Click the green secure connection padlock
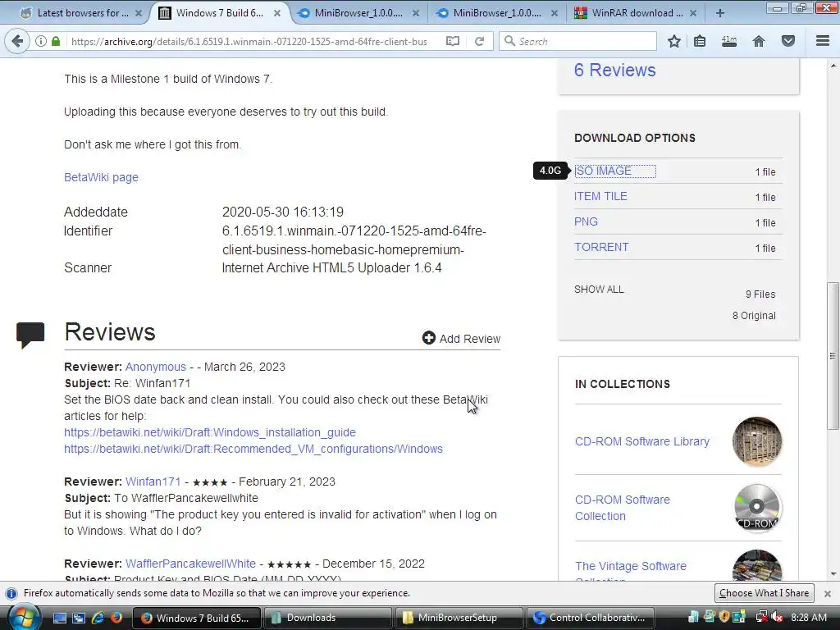840x630 pixels. pyautogui.click(x=55, y=41)
